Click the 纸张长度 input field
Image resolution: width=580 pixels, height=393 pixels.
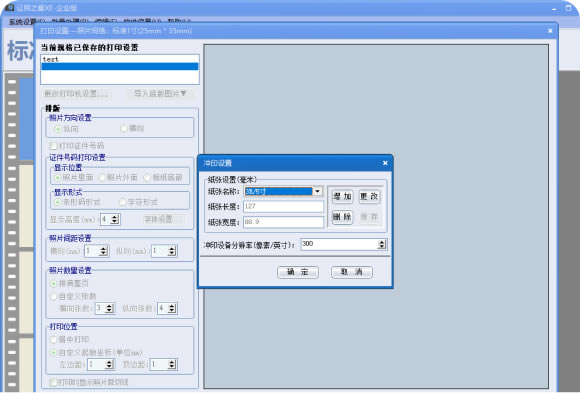point(283,206)
